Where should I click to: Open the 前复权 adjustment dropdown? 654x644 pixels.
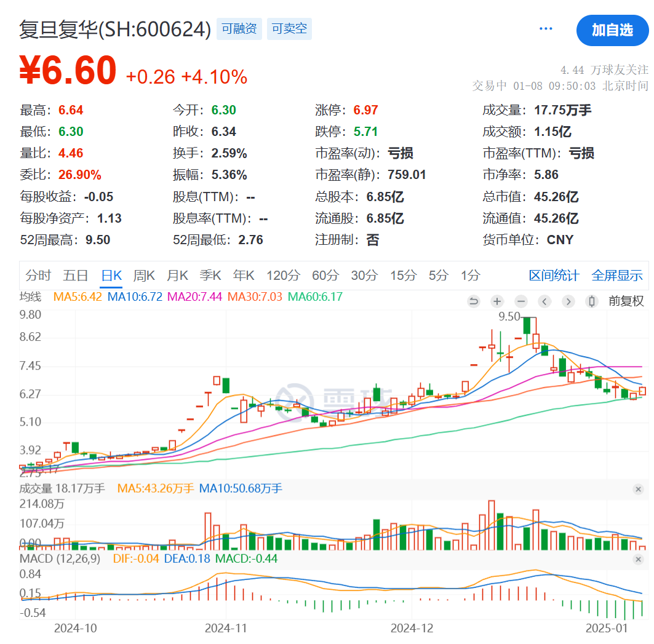[626, 301]
